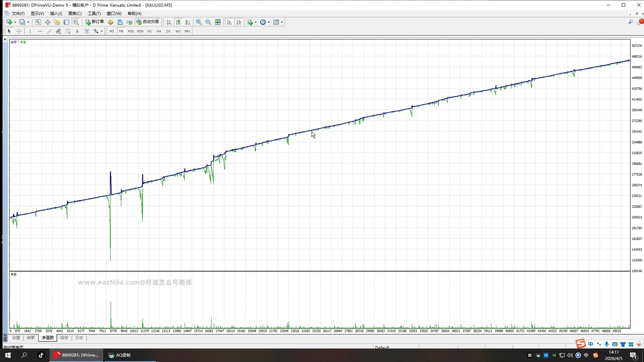644x362 pixels.
Task: Switch to the 结果 tester tab
Action: pyautogui.click(x=31, y=338)
